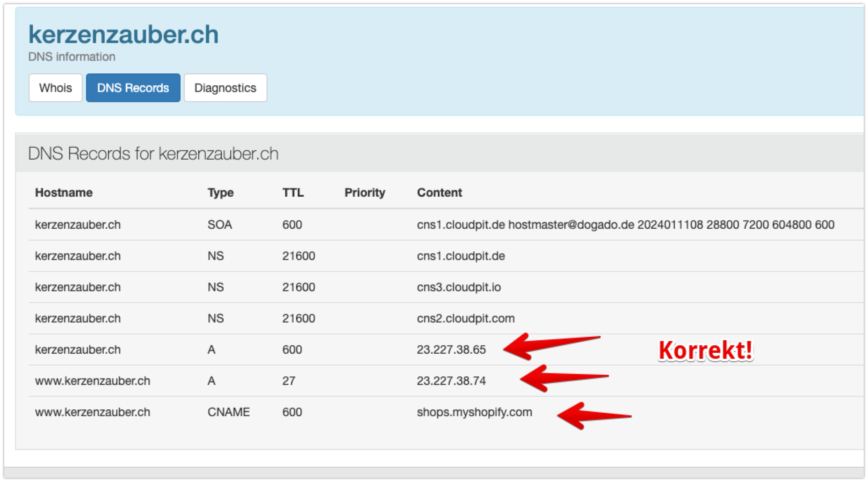Open the Whois tab
Viewport: 868px width, 482px height.
coord(55,88)
